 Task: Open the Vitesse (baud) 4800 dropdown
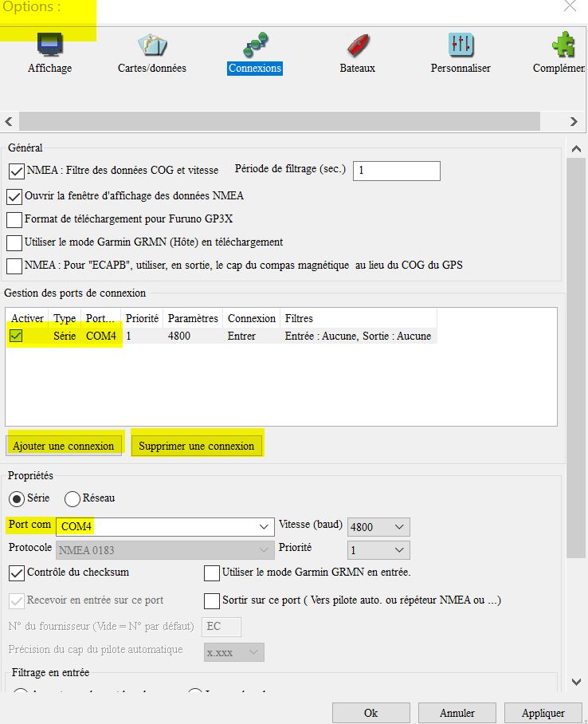click(400, 527)
